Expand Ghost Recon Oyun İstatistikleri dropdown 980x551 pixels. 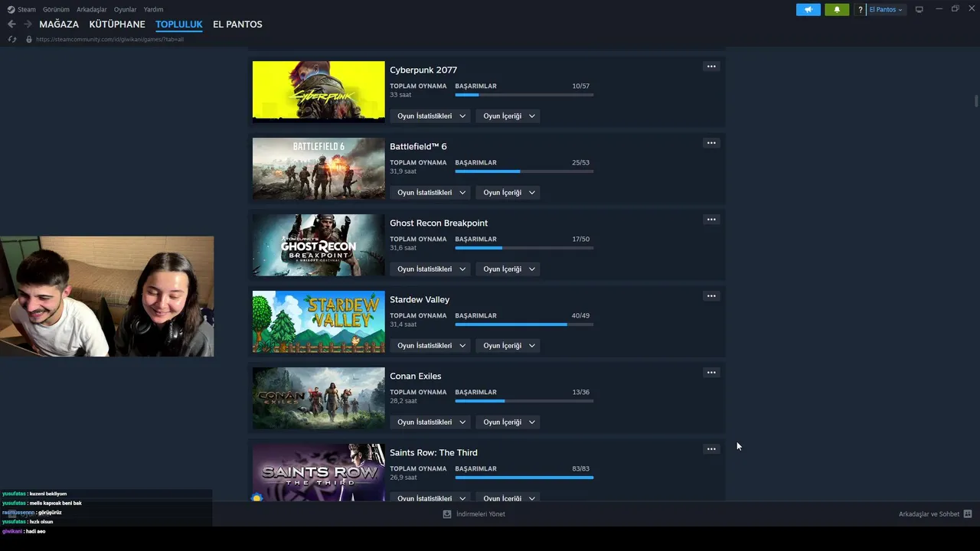tap(430, 269)
